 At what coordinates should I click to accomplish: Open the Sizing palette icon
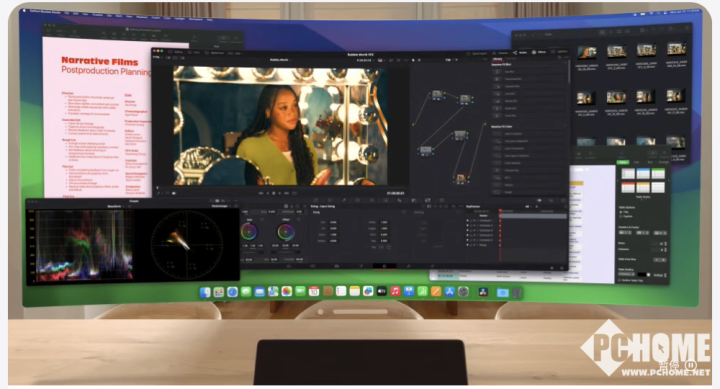click(x=428, y=200)
